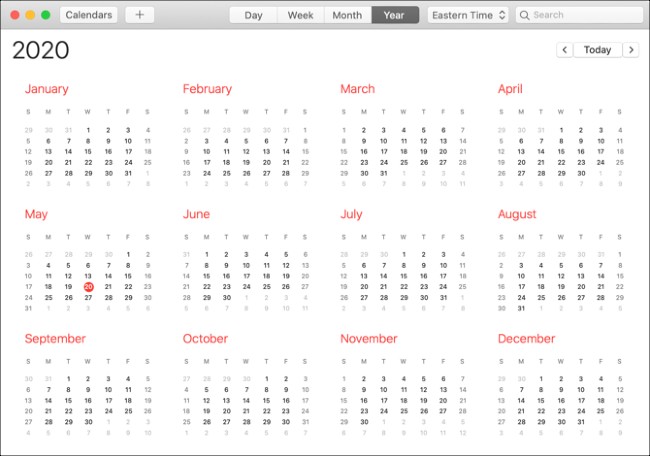
Task: Select September 21 in the year grid
Action: (x=49, y=411)
